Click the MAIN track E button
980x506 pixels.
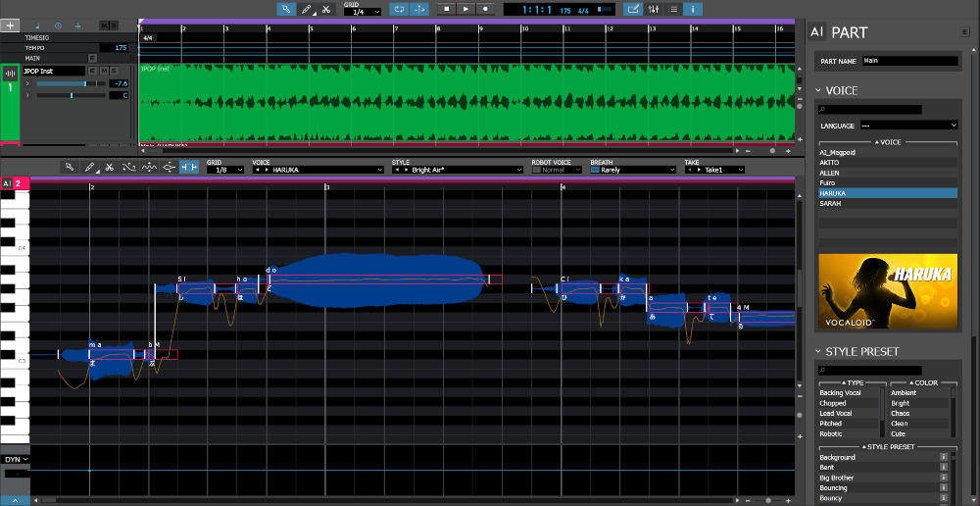[92, 58]
